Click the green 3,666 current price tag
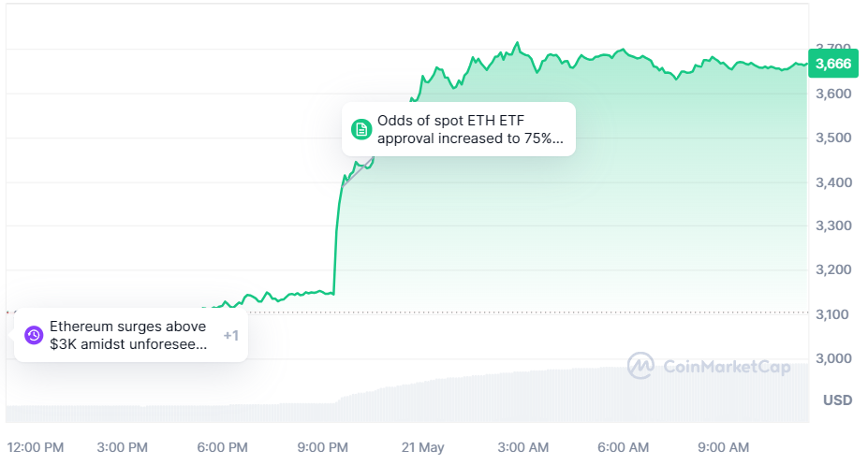 pos(832,64)
